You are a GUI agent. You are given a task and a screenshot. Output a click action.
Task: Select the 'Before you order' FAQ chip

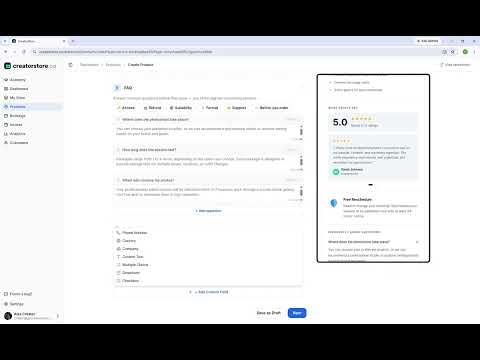(271, 108)
